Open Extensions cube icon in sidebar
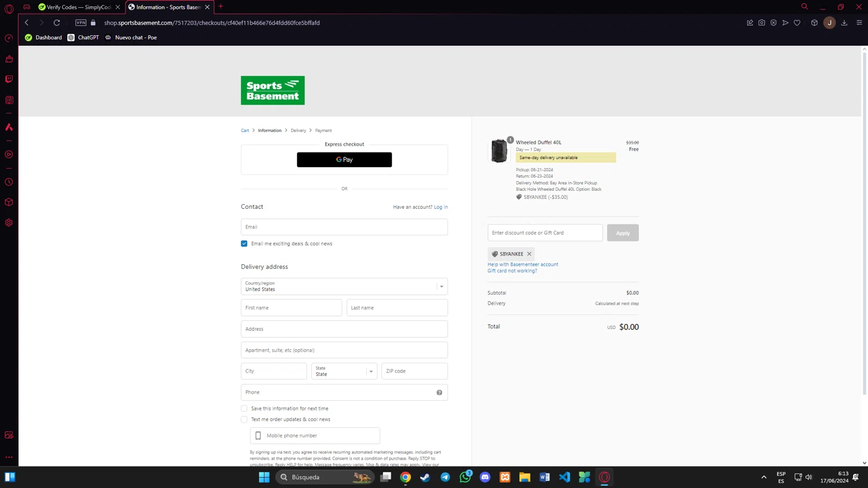Viewport: 868px width, 488px height. [9, 202]
